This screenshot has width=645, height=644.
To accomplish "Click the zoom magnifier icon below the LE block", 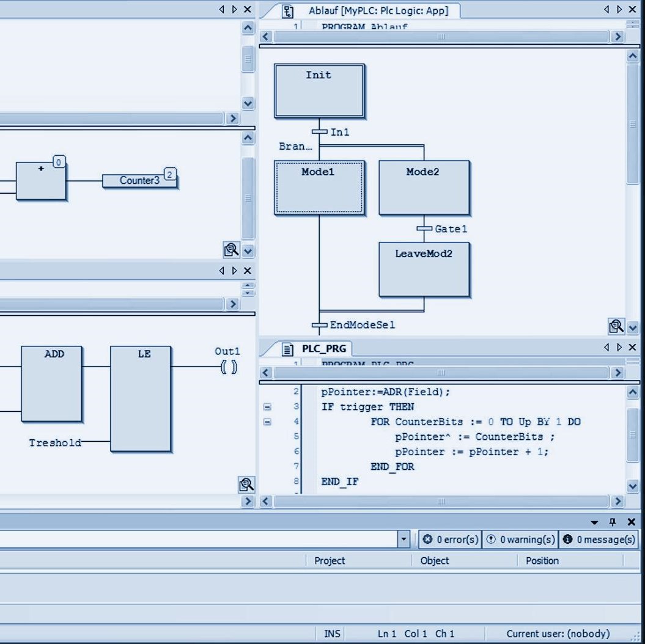I will (x=246, y=485).
